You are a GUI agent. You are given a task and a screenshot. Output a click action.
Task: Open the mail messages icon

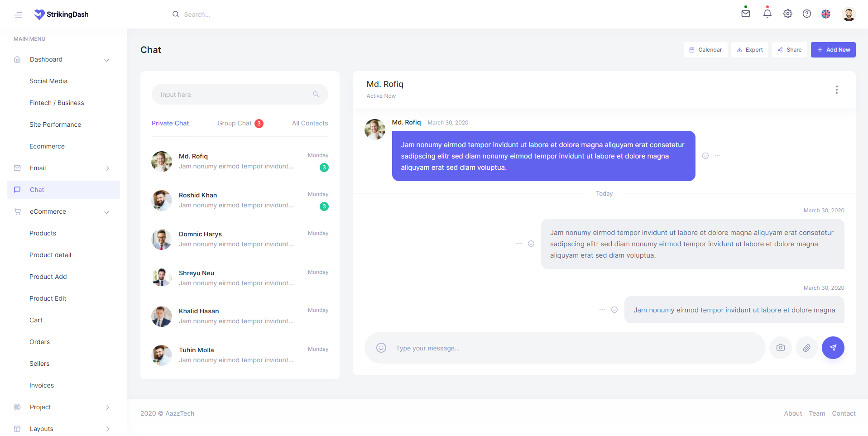(746, 14)
